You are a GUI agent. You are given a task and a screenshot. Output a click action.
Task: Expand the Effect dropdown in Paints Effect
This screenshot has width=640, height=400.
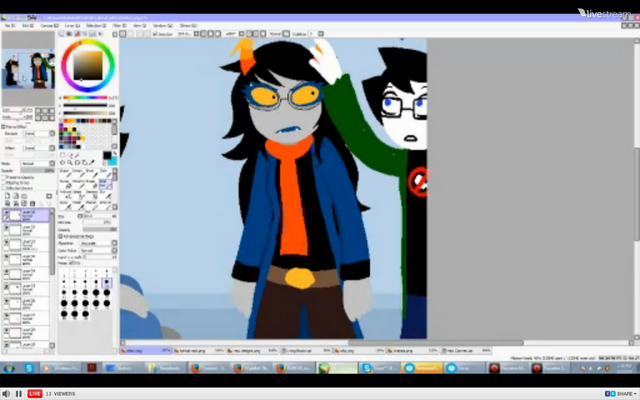coord(39,148)
